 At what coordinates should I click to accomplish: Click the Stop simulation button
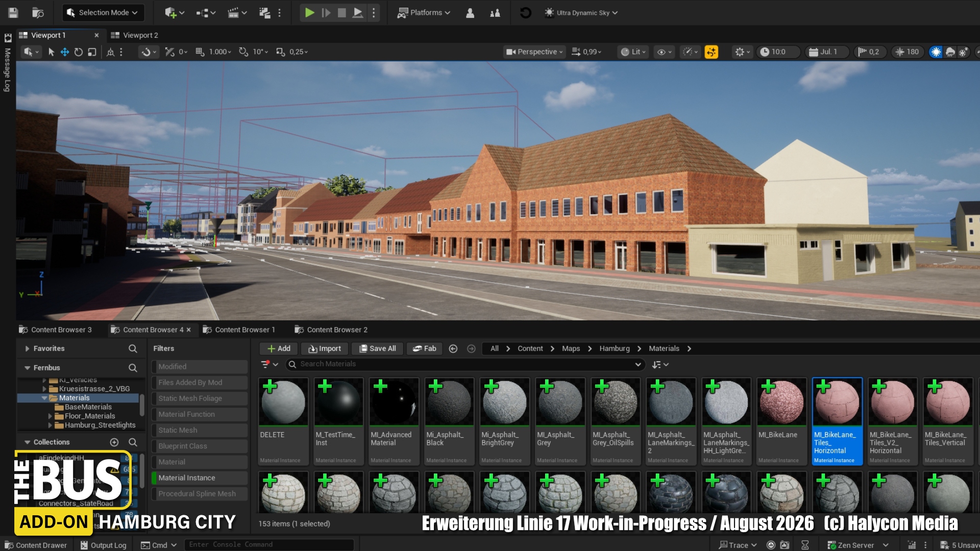point(342,13)
